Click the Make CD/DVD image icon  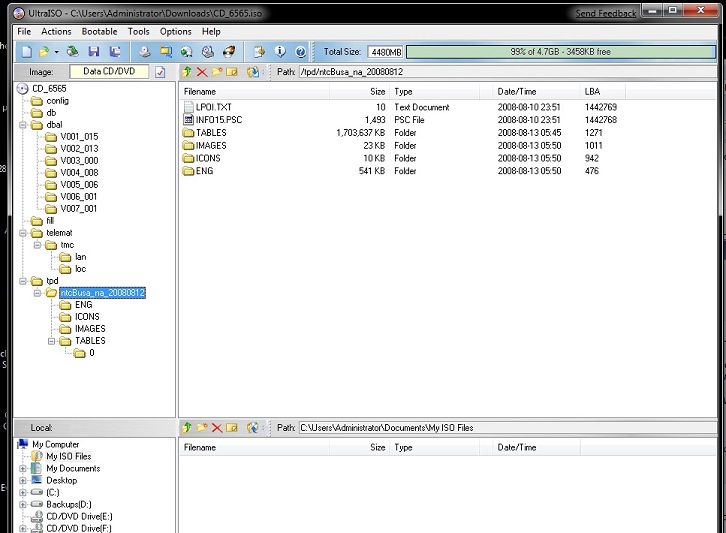[x=145, y=51]
